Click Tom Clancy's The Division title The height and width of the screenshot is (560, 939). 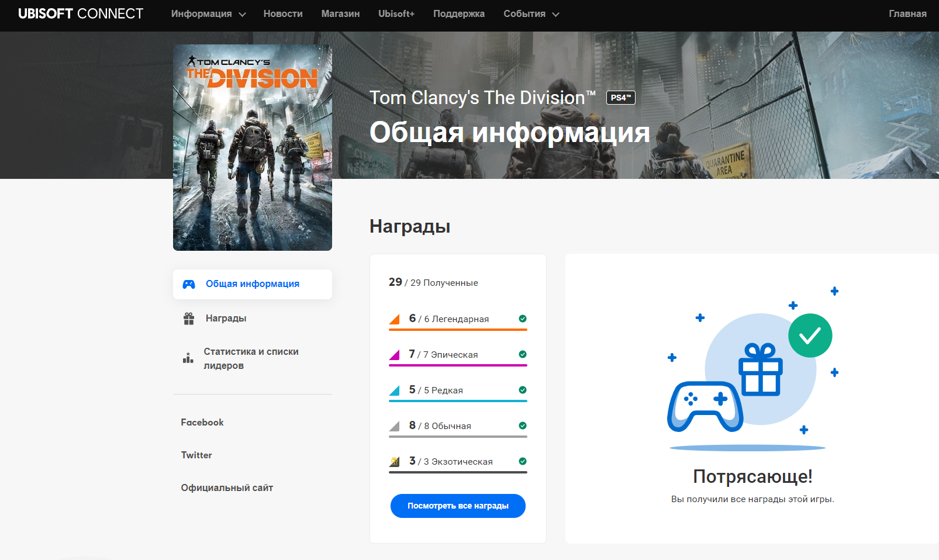[x=482, y=98]
